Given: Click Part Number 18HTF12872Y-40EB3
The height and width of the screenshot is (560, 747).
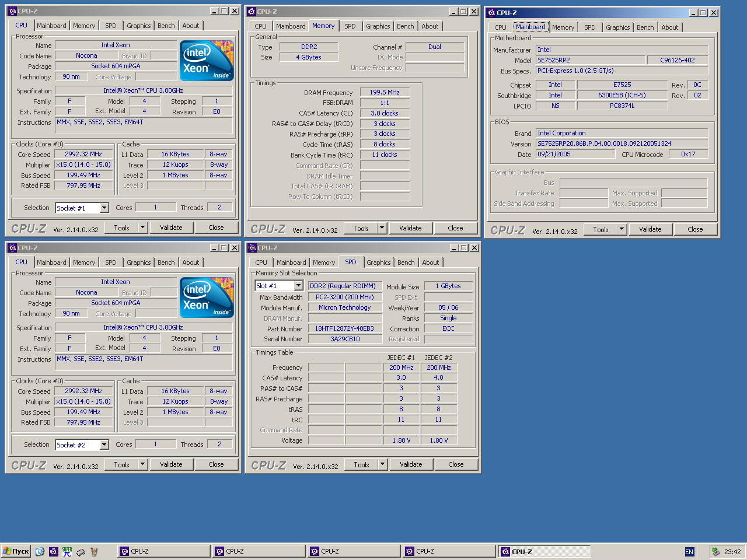Looking at the screenshot, I should click(x=345, y=328).
